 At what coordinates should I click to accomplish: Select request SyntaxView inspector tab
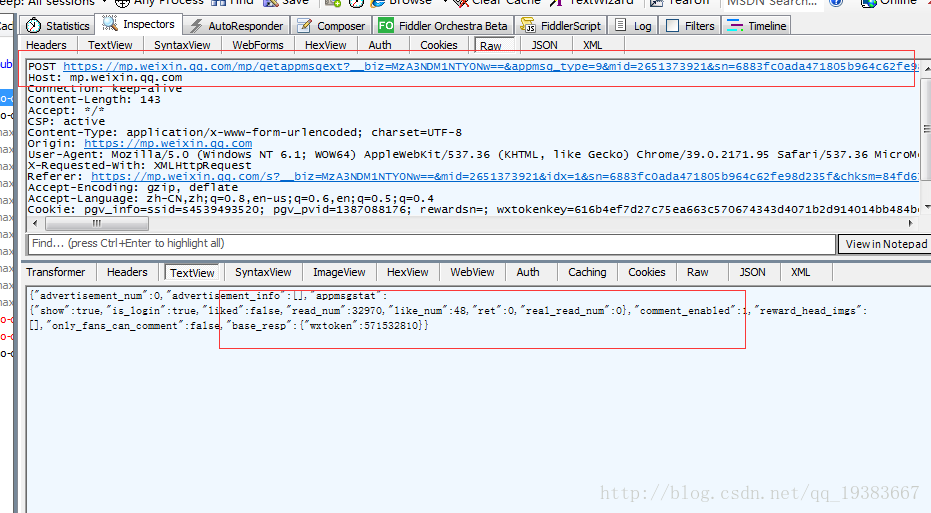click(182, 45)
